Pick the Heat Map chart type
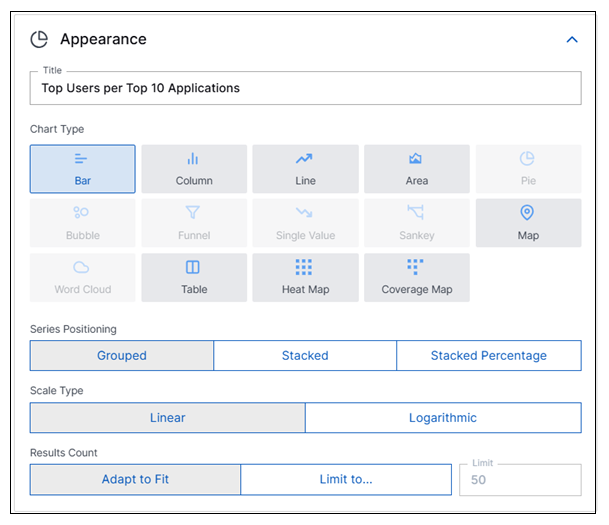The width and height of the screenshot is (609, 525). click(306, 278)
